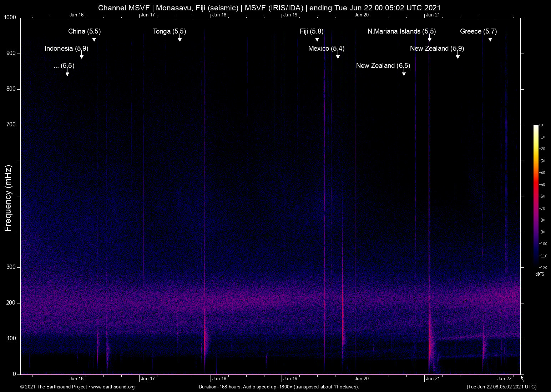Click the 'Frequency (mHz)' axis label
This screenshot has width=551, height=392.
[8, 198]
